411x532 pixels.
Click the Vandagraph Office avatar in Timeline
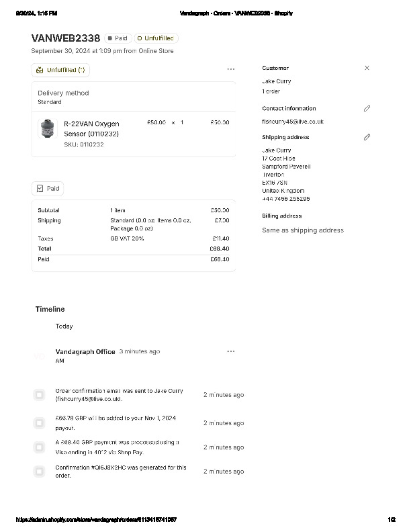tap(40, 355)
